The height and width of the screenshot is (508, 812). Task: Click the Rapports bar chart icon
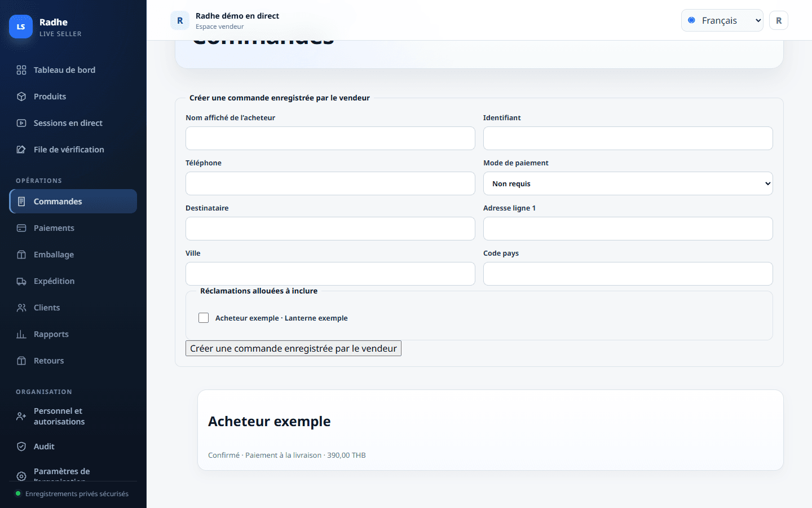click(21, 334)
